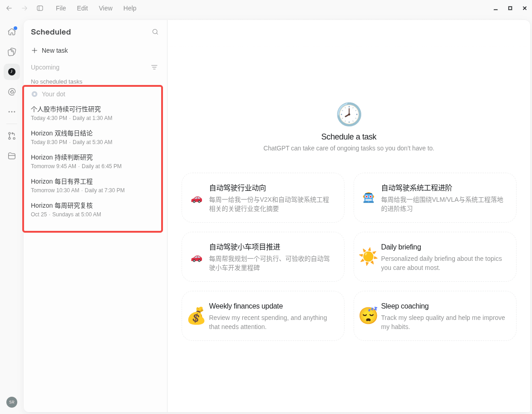The image size is (532, 414).
Task: Click the red car on 自动驾驶行业动向
Action: (197, 199)
